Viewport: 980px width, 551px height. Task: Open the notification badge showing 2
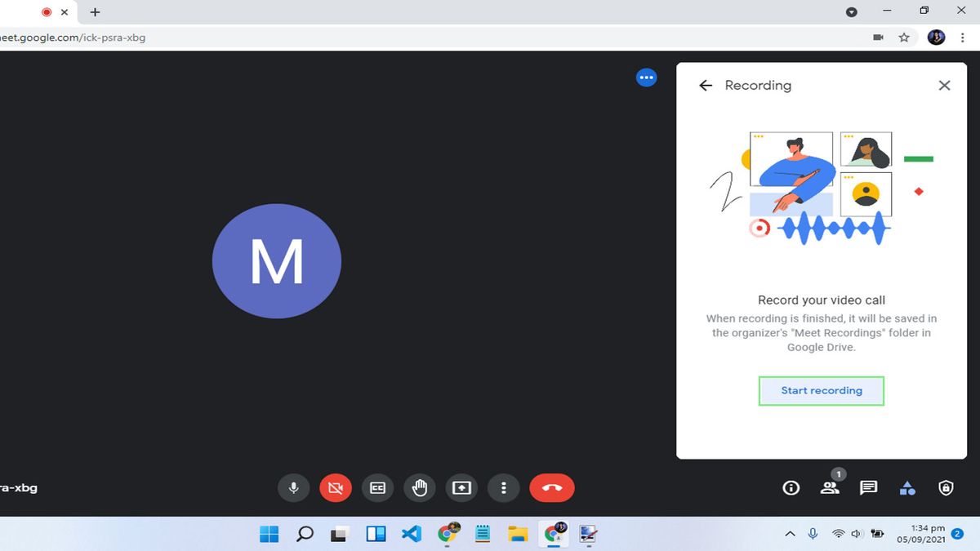958,534
